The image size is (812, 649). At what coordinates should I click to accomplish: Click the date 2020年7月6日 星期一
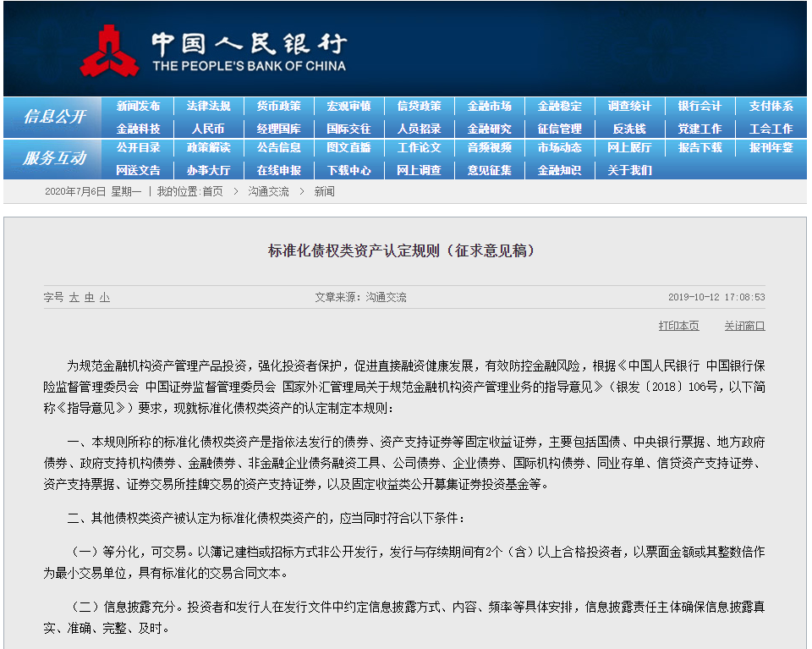point(93,191)
